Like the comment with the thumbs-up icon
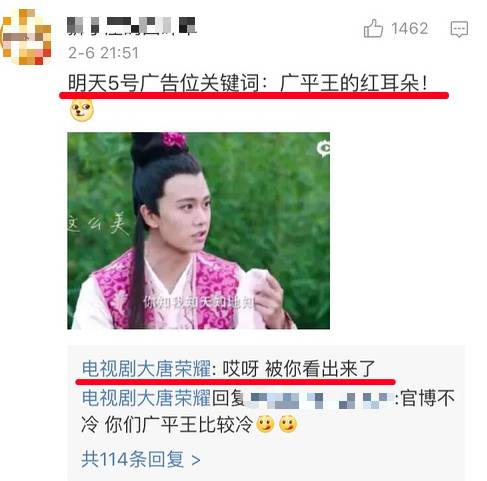This screenshot has width=487, height=481. coord(373,28)
